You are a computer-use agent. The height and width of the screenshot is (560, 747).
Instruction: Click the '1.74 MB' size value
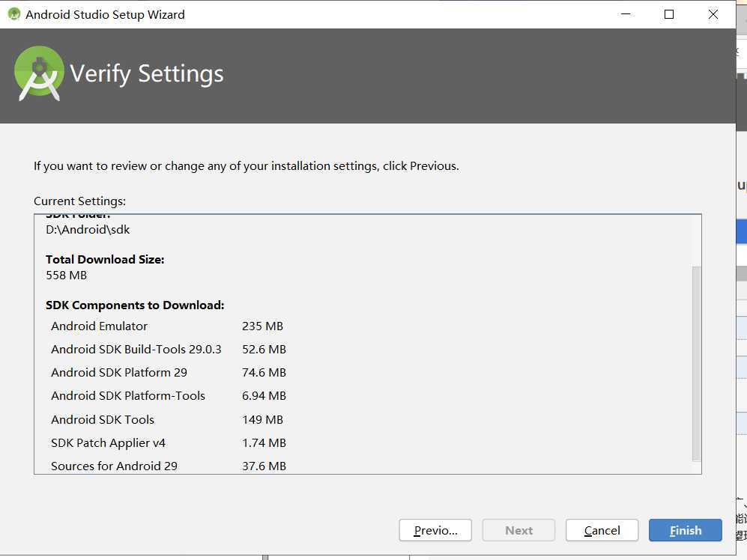[x=264, y=443]
